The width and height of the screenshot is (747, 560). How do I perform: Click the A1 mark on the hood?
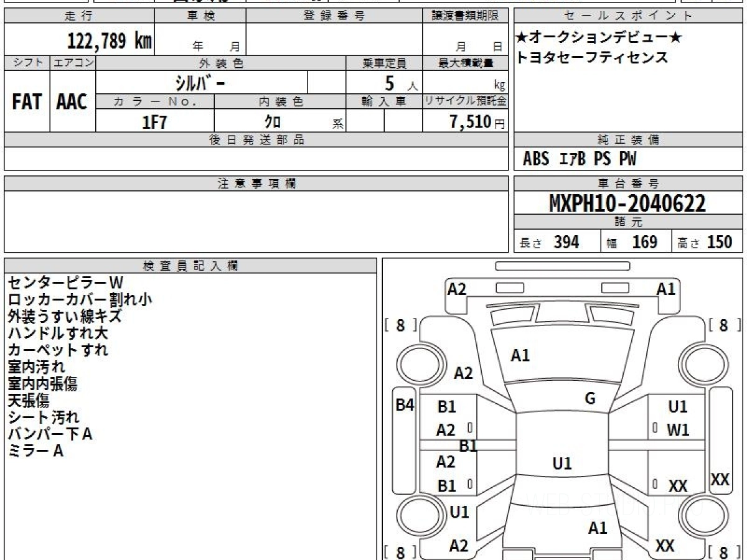520,356
